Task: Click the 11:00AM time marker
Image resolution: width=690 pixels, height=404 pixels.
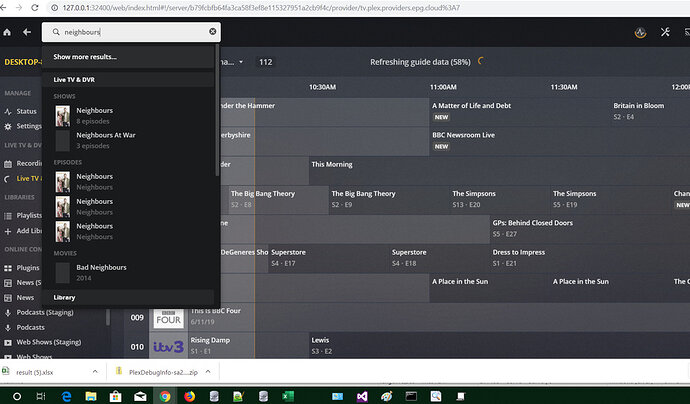Action: click(443, 87)
